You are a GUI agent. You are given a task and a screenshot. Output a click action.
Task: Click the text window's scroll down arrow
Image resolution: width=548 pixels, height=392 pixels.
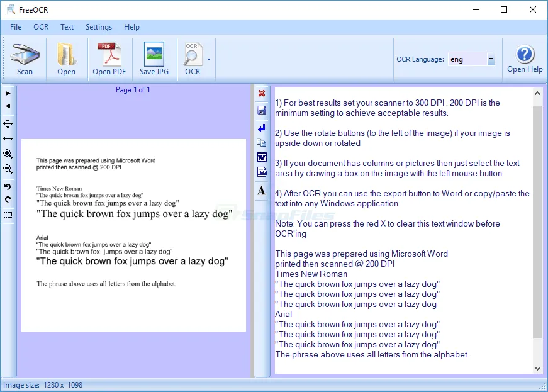(x=537, y=369)
